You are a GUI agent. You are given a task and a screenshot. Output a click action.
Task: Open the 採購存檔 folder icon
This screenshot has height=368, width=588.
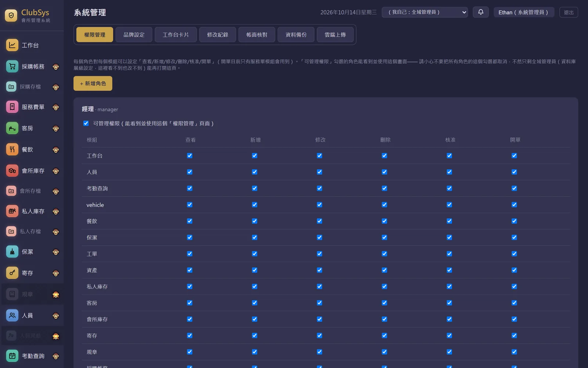point(11,87)
